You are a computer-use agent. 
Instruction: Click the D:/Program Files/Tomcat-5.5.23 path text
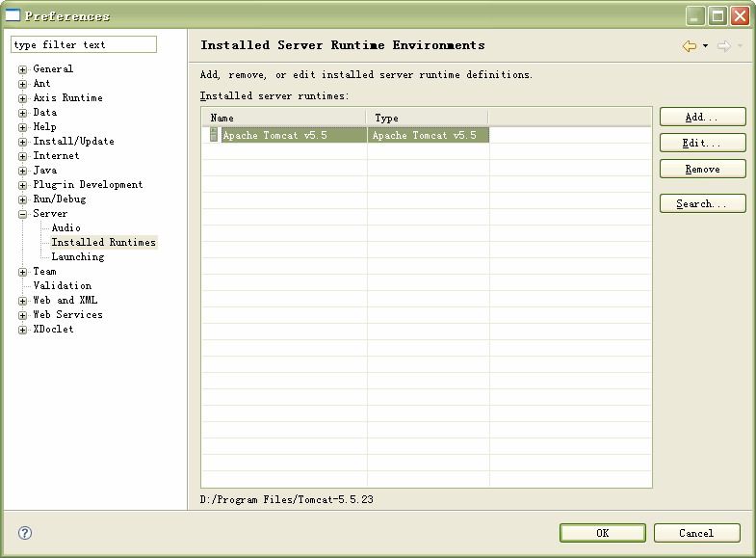286,499
